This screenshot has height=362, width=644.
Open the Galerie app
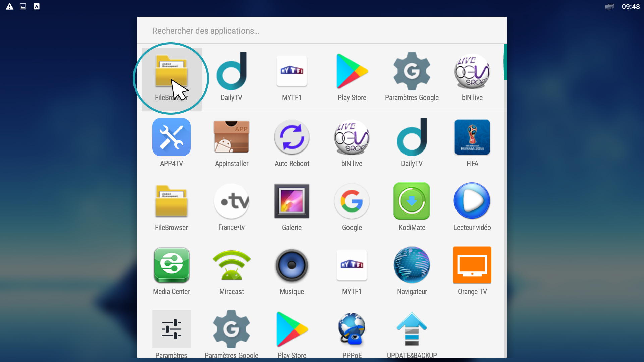[x=292, y=207]
